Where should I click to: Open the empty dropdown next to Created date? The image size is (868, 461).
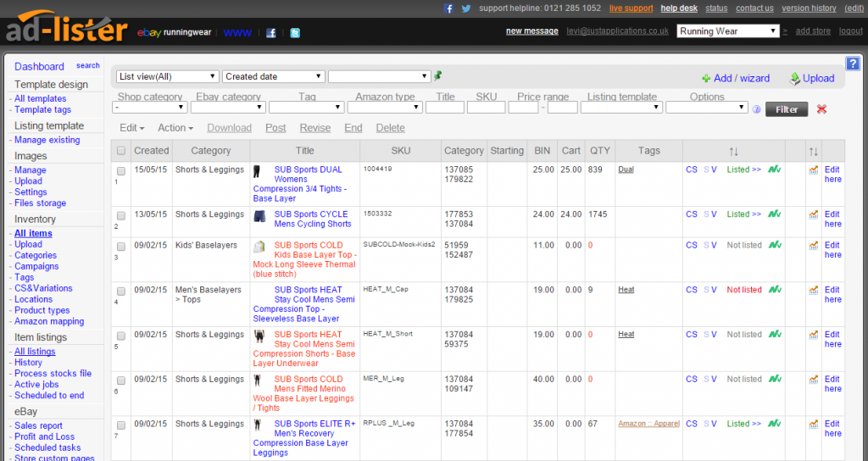379,76
